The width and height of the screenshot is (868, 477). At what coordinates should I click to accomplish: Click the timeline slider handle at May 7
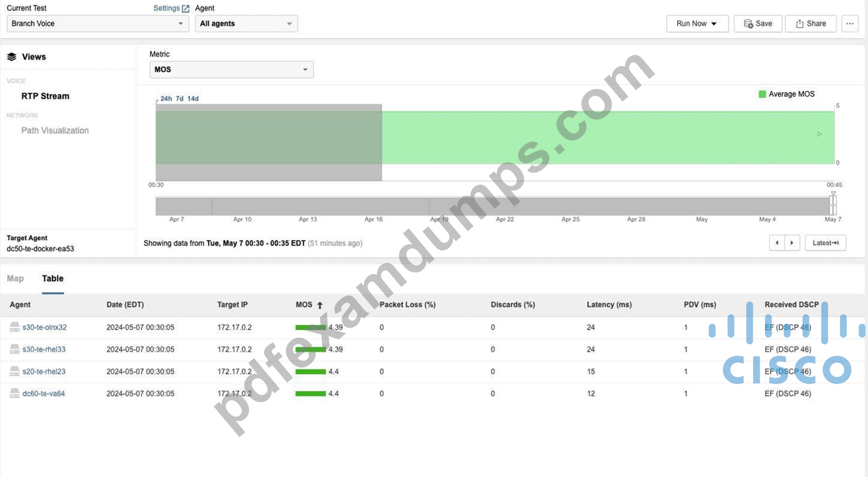[x=833, y=205]
